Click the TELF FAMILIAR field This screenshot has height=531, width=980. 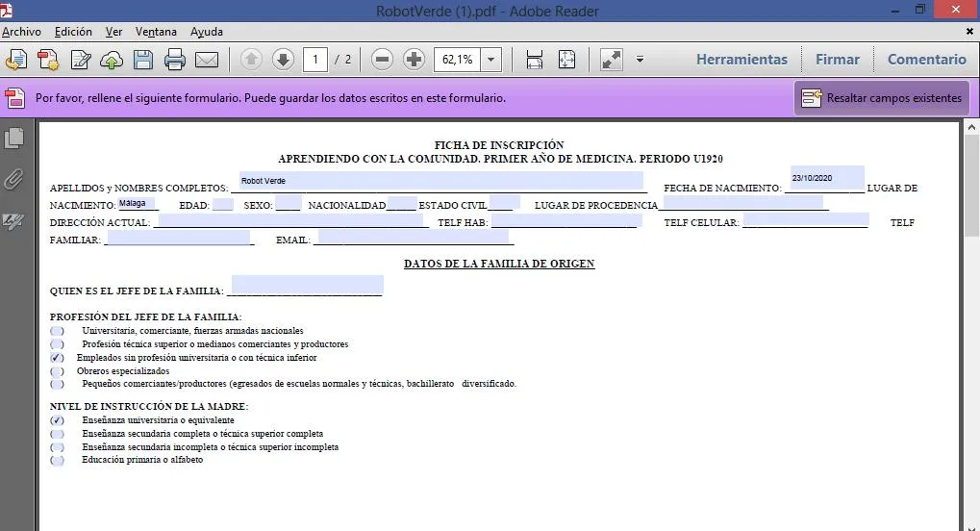[x=179, y=238]
